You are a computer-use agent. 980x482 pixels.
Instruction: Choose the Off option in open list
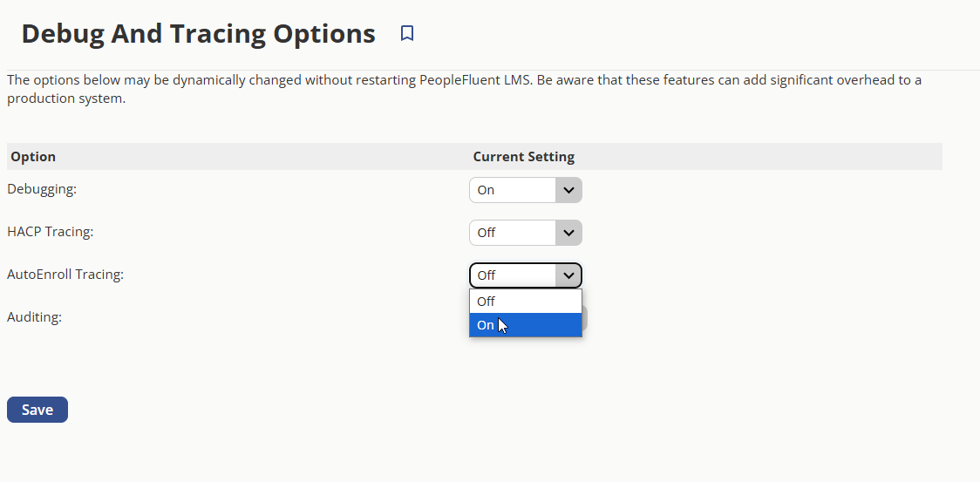pos(526,302)
